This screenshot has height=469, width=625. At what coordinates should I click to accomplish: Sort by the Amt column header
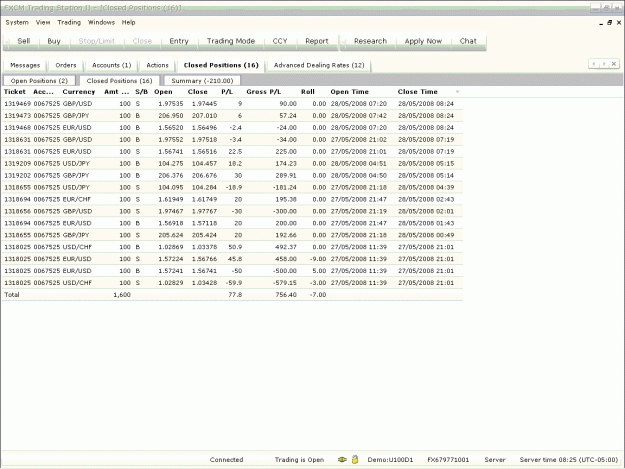(x=116, y=92)
